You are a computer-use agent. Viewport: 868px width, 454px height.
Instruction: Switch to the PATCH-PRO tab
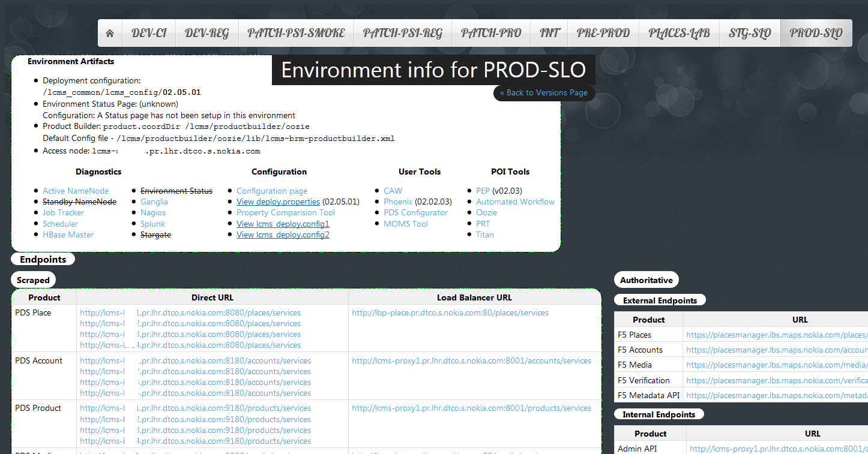(x=491, y=33)
